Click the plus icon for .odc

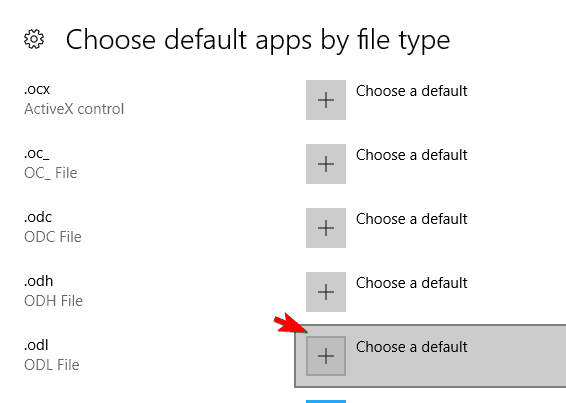326,228
